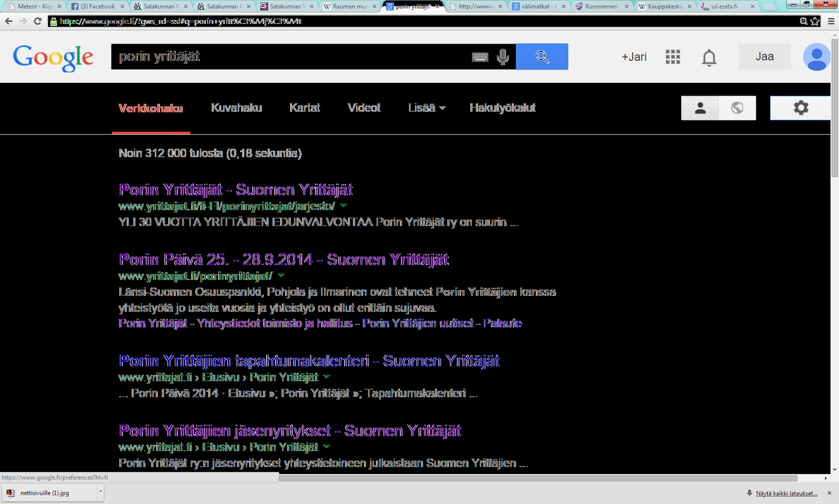
Task: Select the Videot tab
Action: (x=364, y=108)
